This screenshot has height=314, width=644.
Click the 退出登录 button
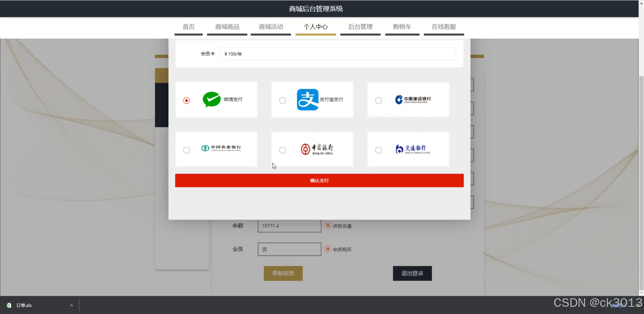click(x=412, y=273)
